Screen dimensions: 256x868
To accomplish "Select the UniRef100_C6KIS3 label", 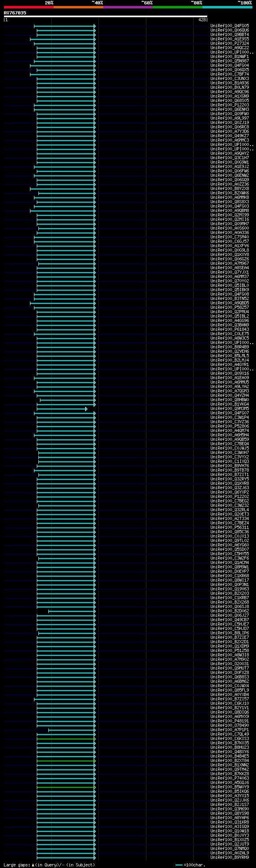I will coord(230,738).
